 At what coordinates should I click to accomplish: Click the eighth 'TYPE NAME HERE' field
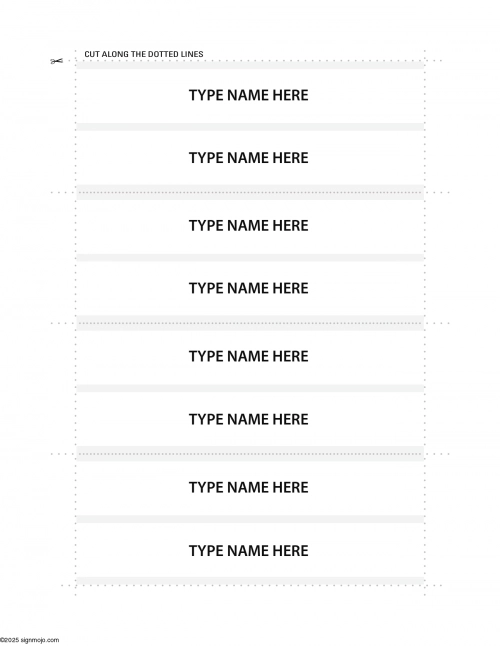click(x=250, y=550)
